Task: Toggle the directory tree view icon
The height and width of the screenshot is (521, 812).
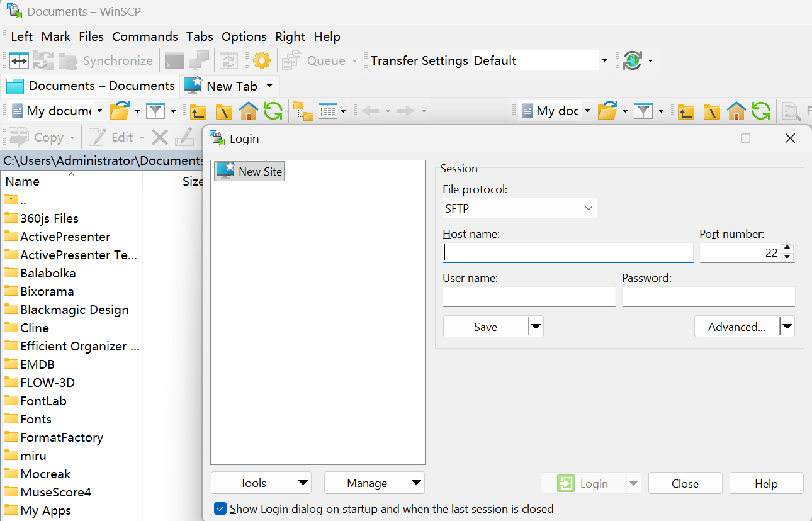Action: [x=303, y=111]
